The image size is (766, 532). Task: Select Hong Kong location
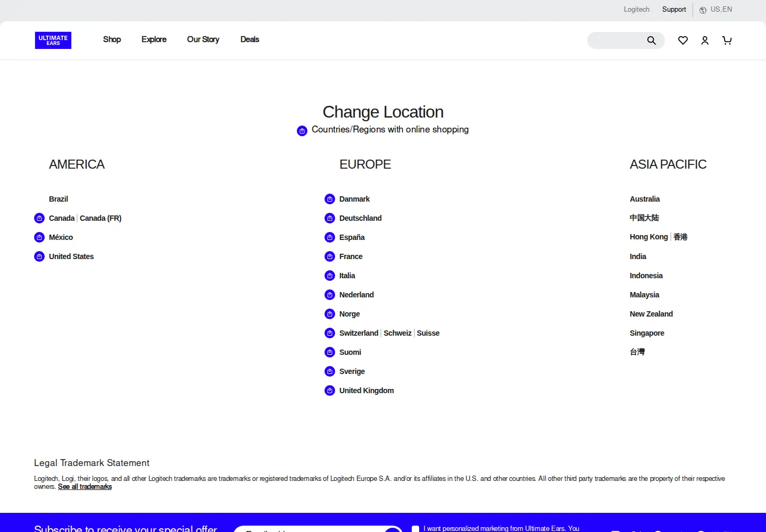click(x=648, y=237)
